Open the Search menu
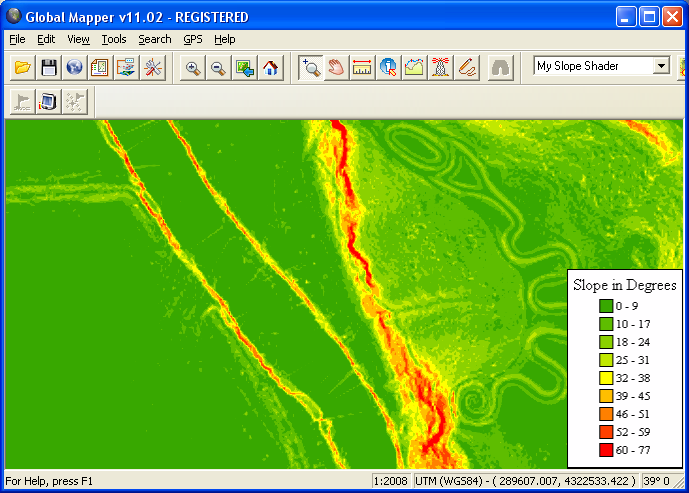This screenshot has width=689, height=493. [x=155, y=39]
